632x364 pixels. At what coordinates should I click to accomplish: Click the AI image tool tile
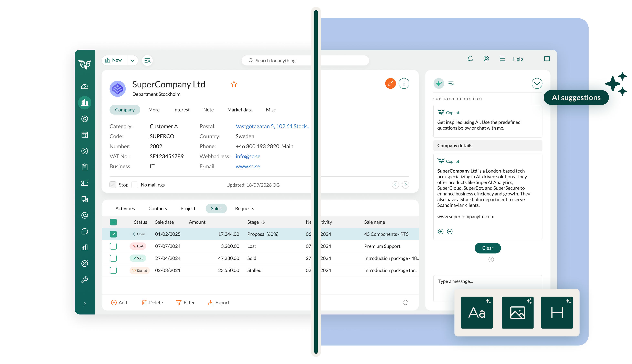(517, 312)
